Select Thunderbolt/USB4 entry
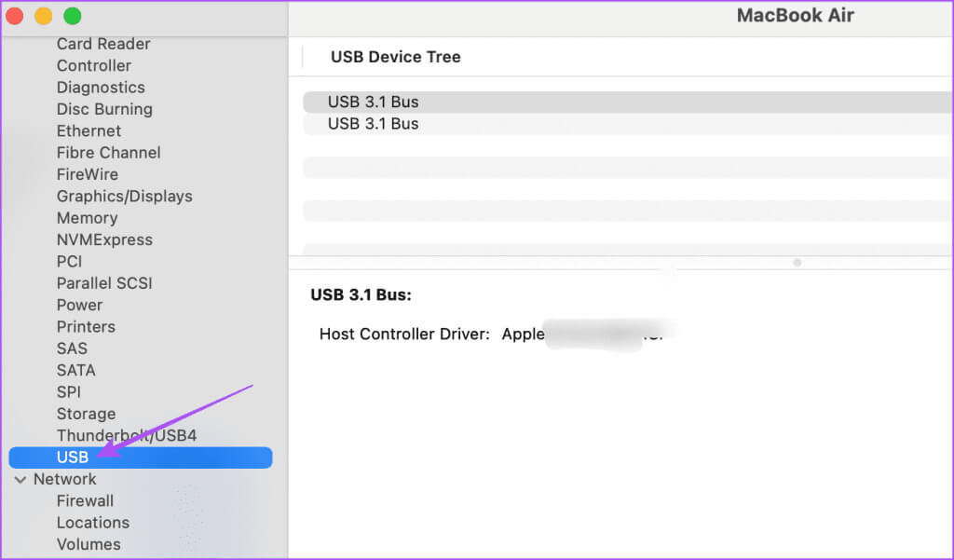Viewport: 954px width, 560px height. tap(127, 436)
